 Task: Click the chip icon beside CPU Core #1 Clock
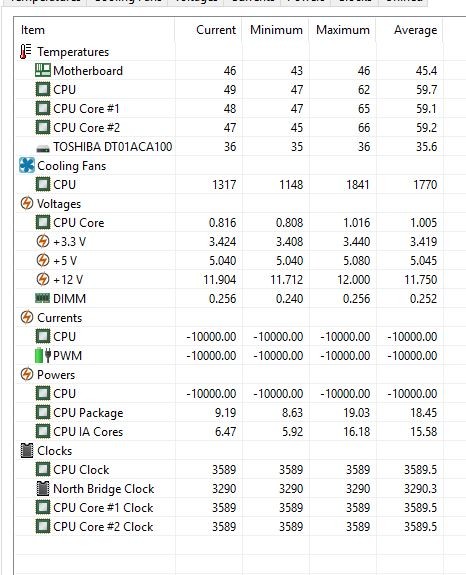[x=43, y=508]
